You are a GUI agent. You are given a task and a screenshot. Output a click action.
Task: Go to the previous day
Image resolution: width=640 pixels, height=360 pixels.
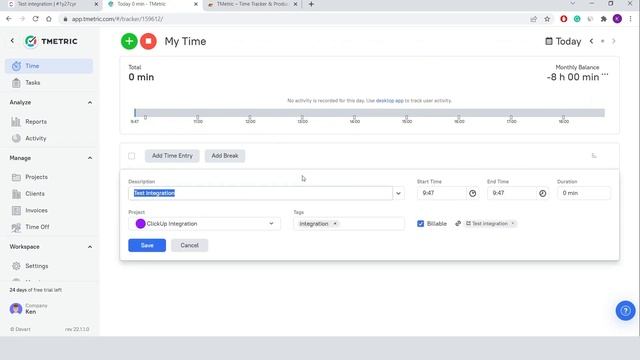pyautogui.click(x=591, y=41)
